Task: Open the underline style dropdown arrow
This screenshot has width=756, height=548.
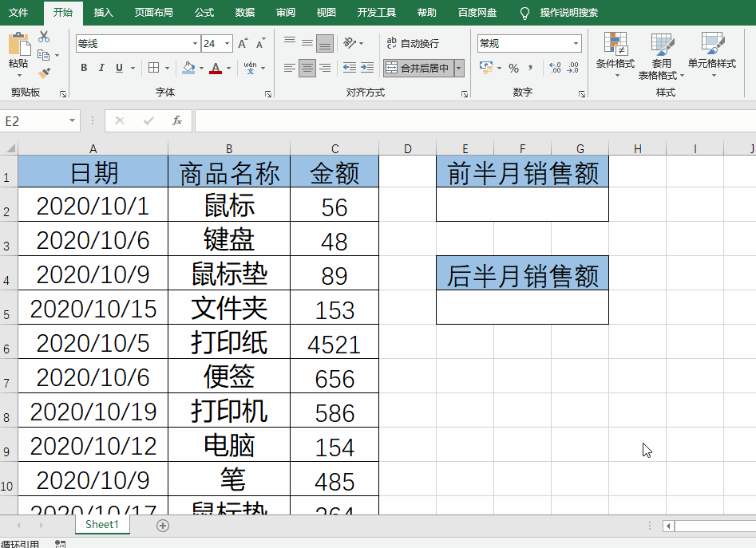Action: click(133, 68)
